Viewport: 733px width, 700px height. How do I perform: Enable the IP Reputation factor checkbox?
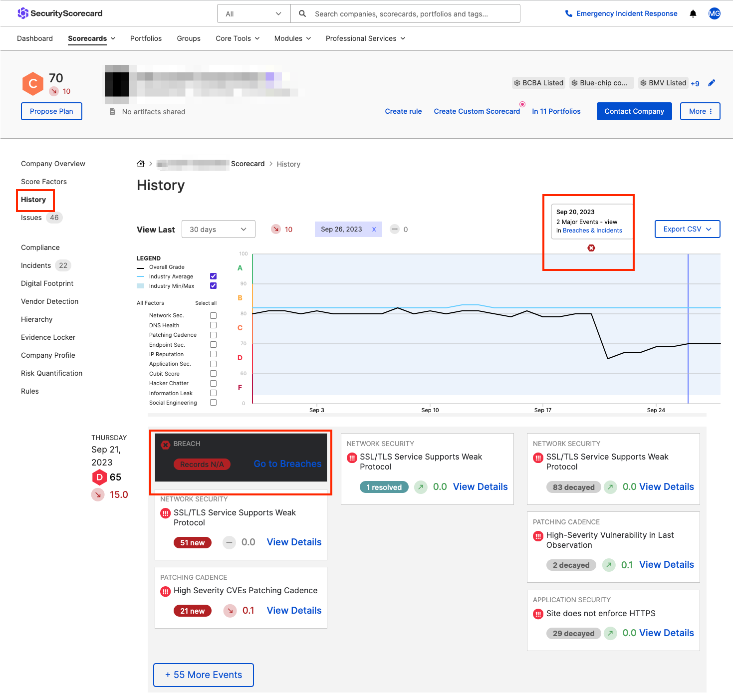(214, 354)
